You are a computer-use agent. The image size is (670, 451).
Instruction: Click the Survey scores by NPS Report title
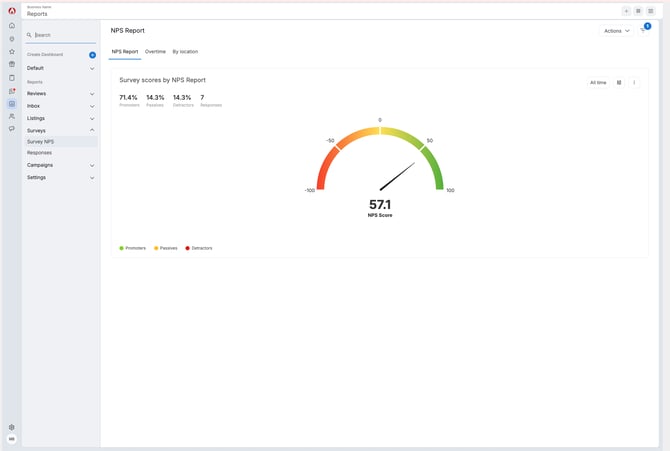coord(162,80)
